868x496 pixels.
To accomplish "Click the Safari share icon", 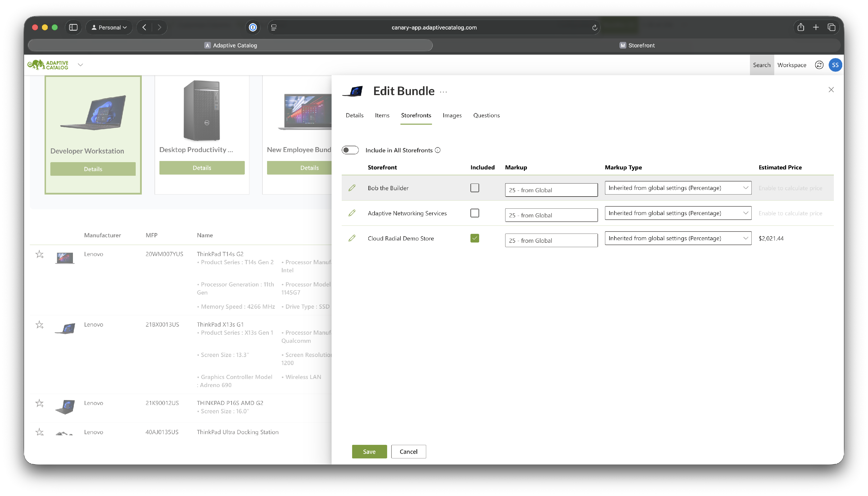I will point(801,27).
